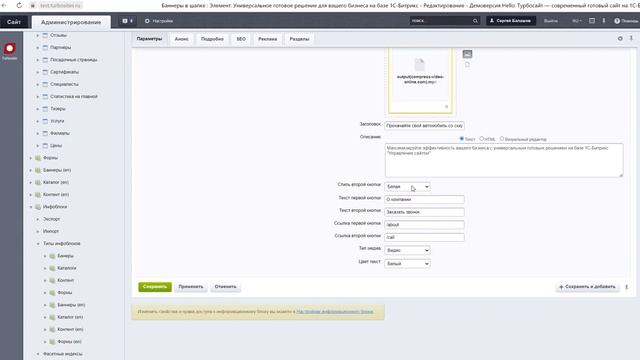
Task: Click the Сертификаты iblock icon
Action: click(45, 72)
